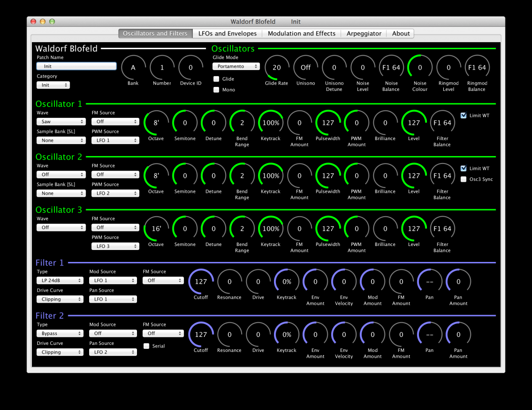Toggle the Mono checkbox
The image size is (532, 410).
tap(216, 90)
